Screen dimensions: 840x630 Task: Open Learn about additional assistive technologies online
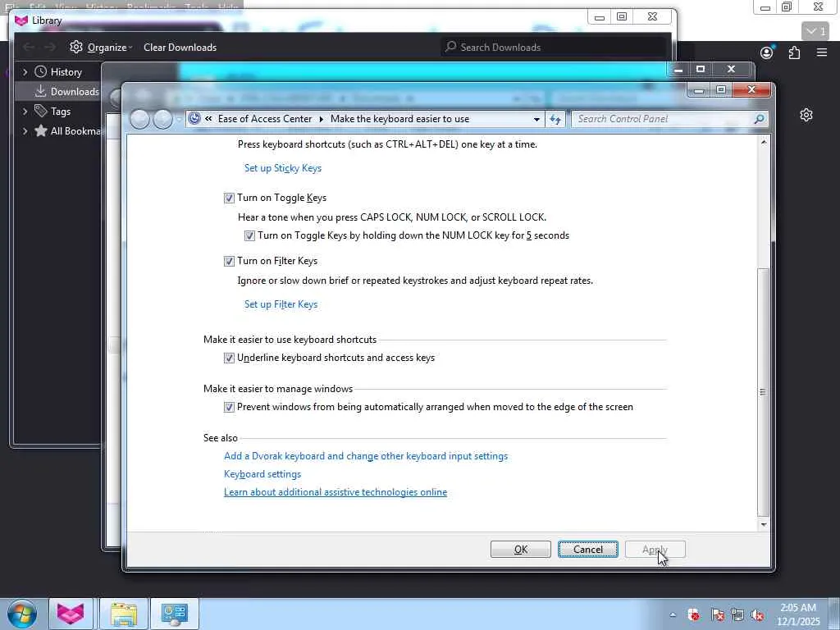click(x=336, y=492)
